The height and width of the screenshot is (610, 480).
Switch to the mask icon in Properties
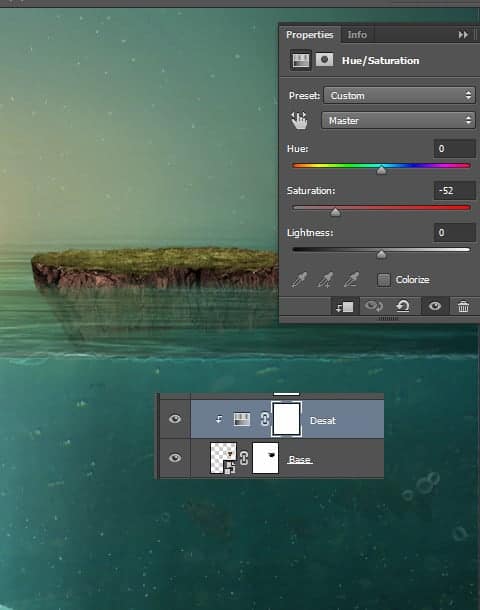click(324, 60)
